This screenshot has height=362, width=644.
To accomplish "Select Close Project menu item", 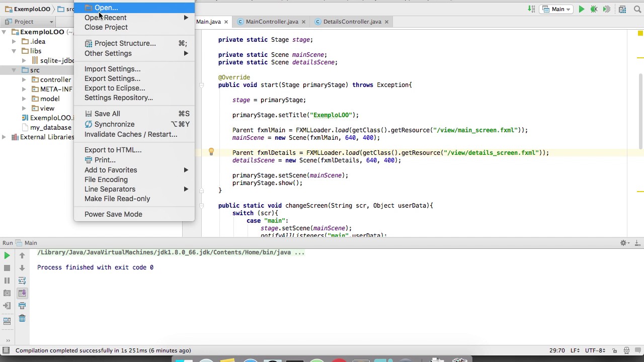I will click(x=134, y=27).
